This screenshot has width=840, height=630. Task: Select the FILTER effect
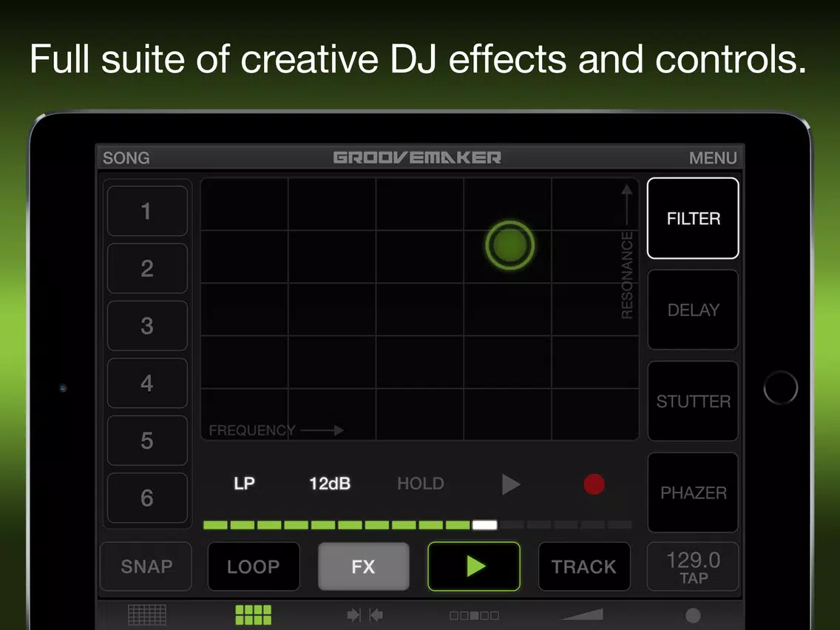693,219
